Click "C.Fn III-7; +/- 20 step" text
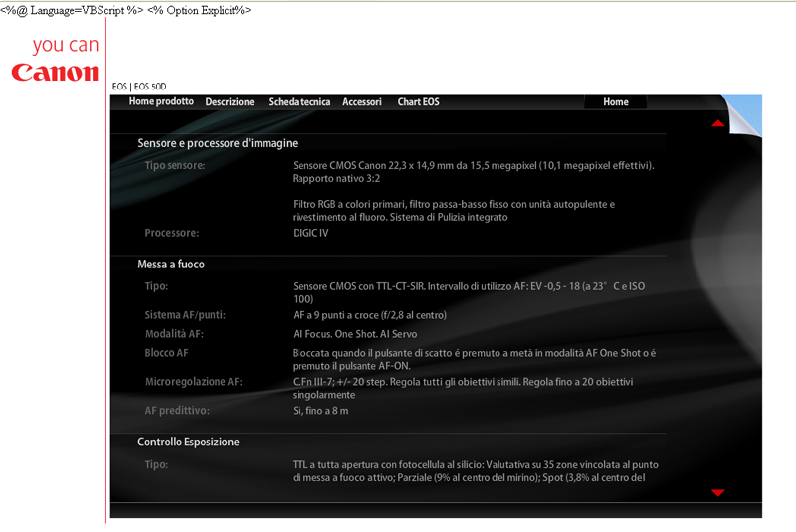The image size is (796, 532). coord(339,382)
